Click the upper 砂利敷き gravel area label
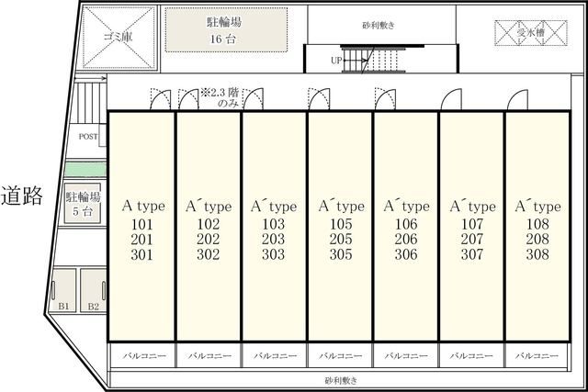Viewport: 588px width, 392px height. point(379,25)
